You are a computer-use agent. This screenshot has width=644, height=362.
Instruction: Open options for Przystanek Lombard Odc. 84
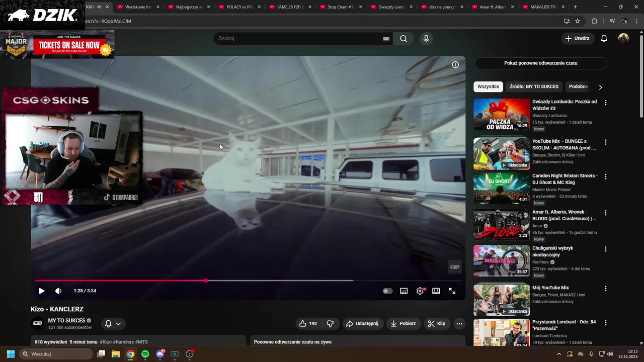[x=606, y=323]
